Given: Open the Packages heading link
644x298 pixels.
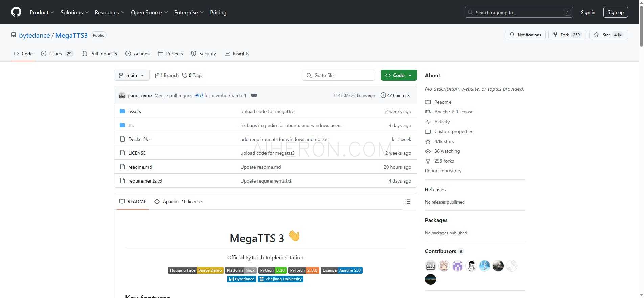Looking at the screenshot, I should point(436,220).
